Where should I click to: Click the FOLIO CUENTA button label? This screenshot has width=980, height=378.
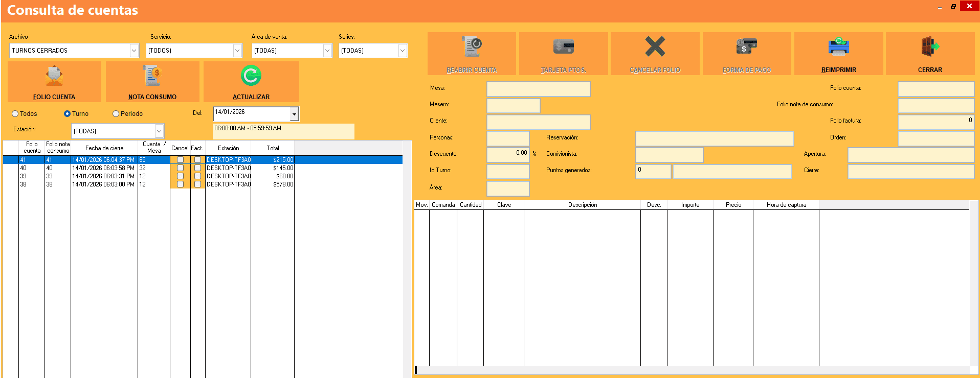pos(54,97)
